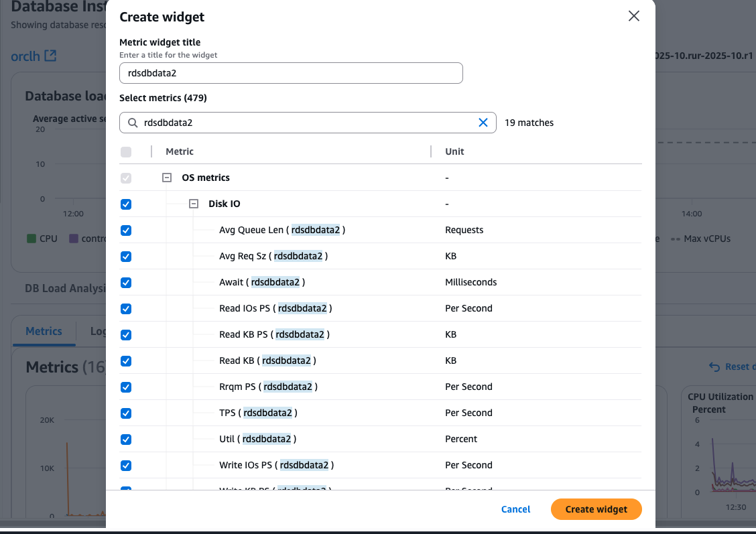Collapse the Disk IO group
The height and width of the screenshot is (534, 756).
point(194,204)
